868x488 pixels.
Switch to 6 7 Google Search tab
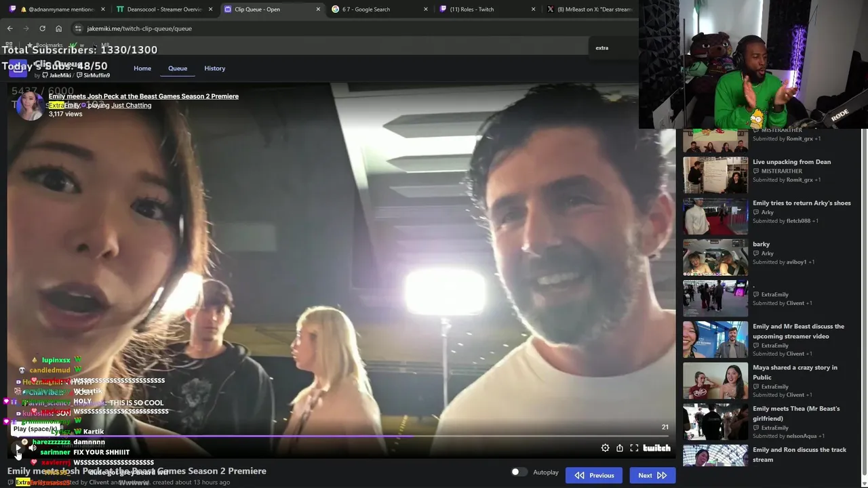pyautogui.click(x=380, y=9)
